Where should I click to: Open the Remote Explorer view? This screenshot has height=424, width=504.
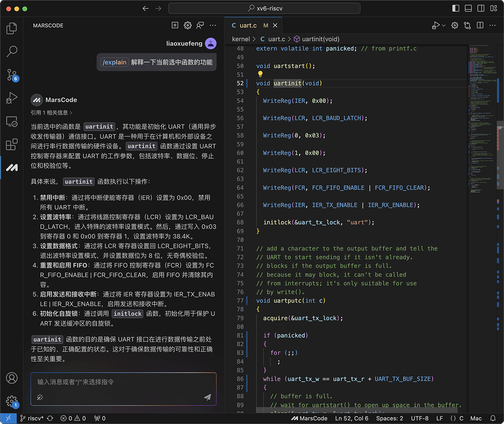click(12, 121)
